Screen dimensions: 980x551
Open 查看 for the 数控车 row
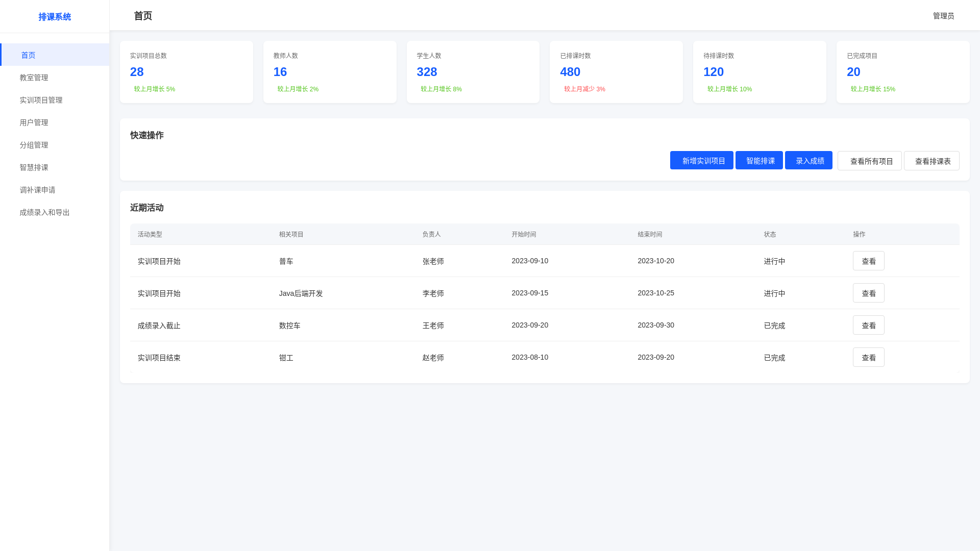coord(868,325)
